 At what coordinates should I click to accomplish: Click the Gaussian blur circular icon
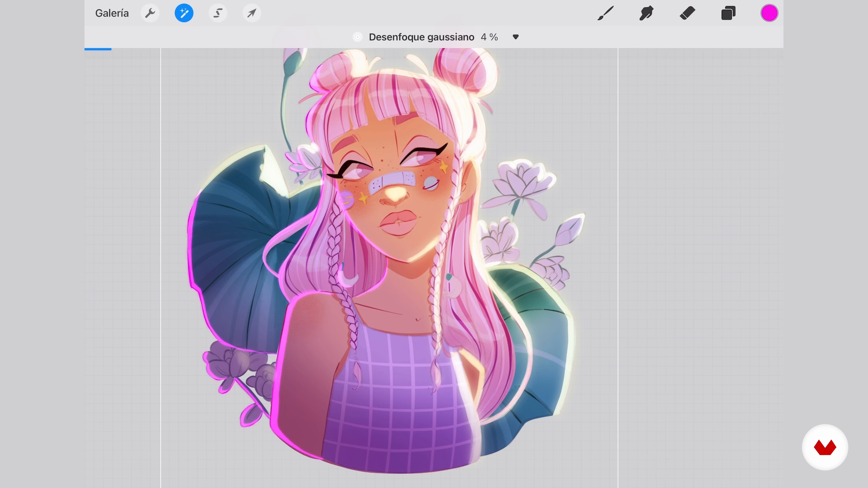[358, 37]
